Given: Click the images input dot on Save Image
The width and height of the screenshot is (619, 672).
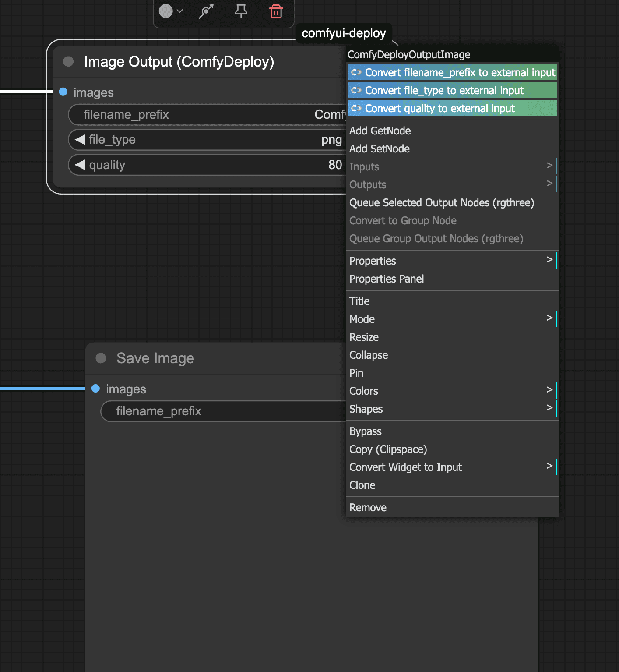Looking at the screenshot, I should (x=96, y=389).
